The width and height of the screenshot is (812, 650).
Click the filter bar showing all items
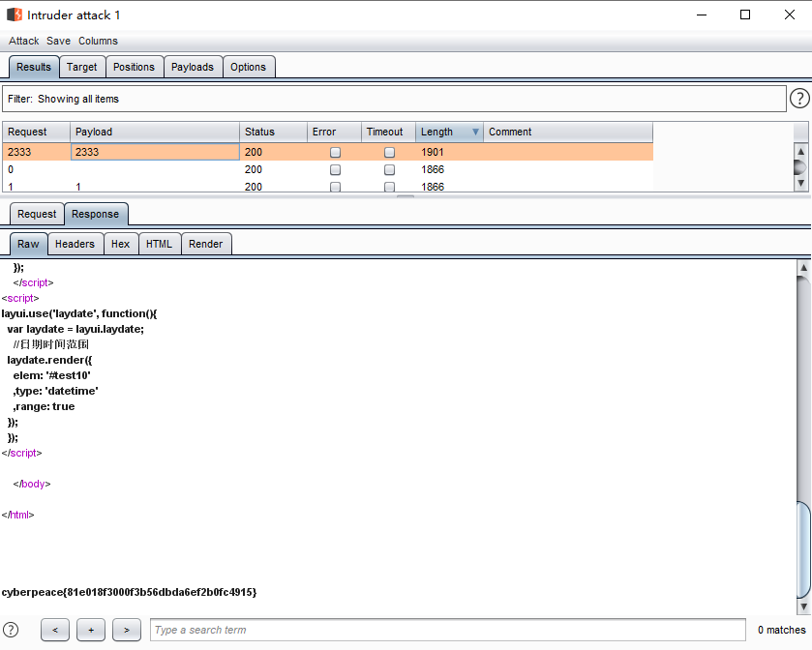[x=394, y=99]
